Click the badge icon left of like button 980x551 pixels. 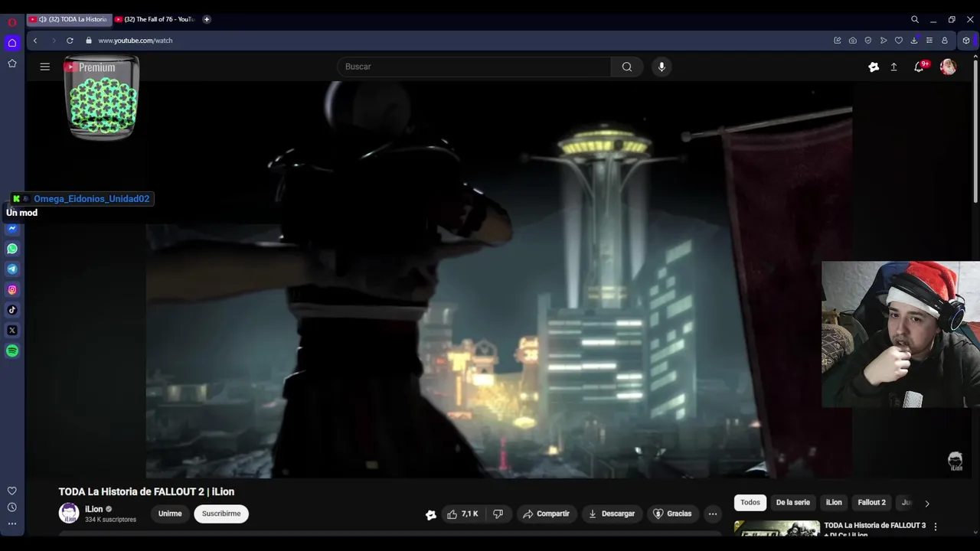pyautogui.click(x=431, y=515)
